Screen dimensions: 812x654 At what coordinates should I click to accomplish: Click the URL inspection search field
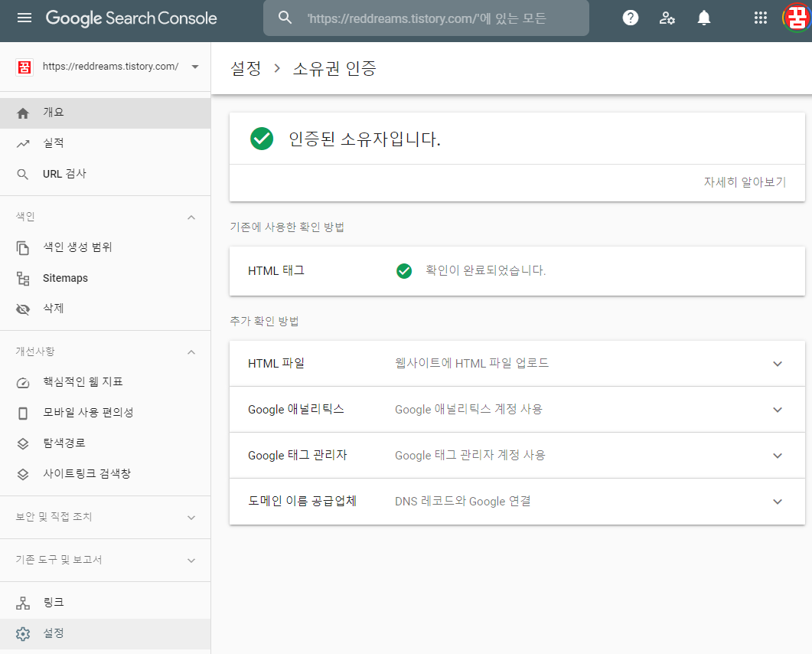point(426,18)
